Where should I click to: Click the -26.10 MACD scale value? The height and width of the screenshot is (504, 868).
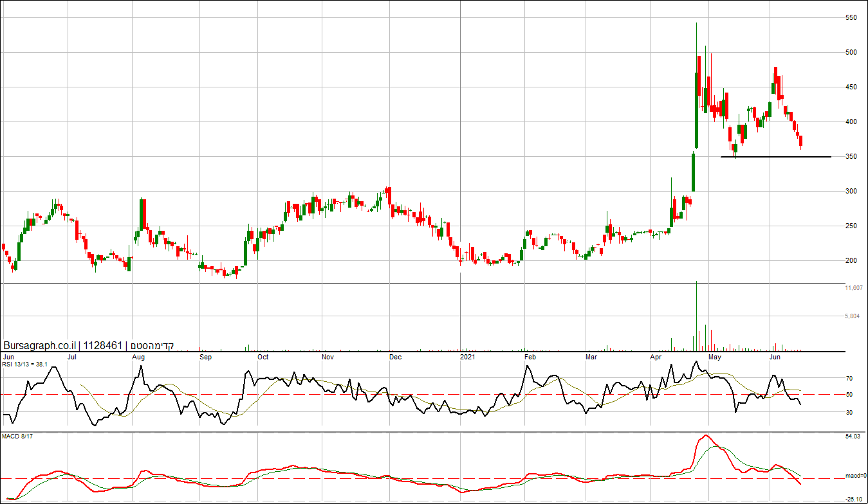click(853, 499)
